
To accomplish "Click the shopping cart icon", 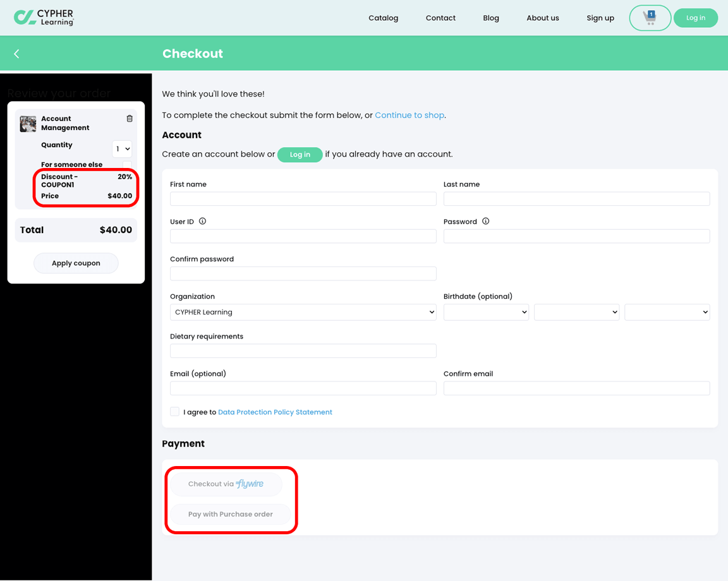I will click(650, 18).
